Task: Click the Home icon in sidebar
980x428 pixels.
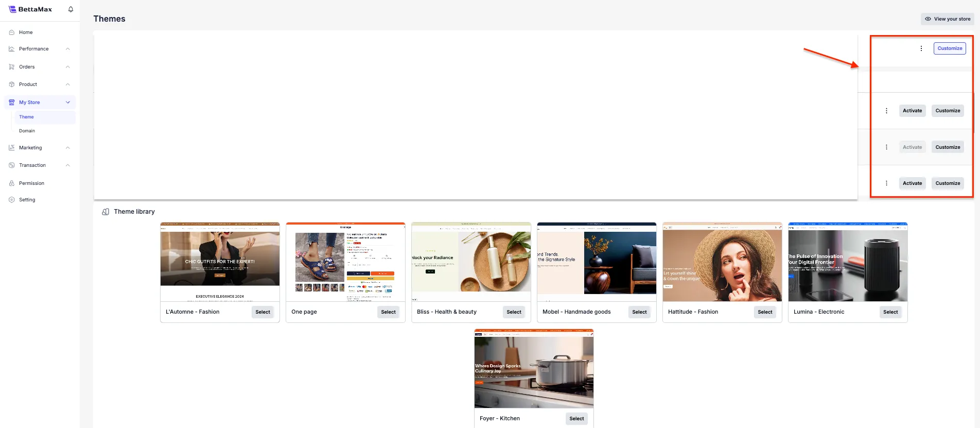Action: (x=12, y=32)
